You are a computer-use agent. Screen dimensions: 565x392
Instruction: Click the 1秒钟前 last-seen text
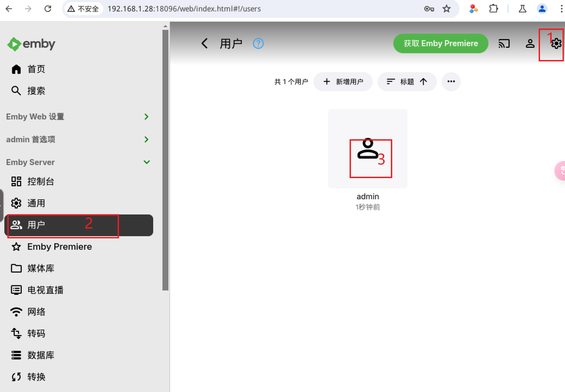tap(368, 207)
